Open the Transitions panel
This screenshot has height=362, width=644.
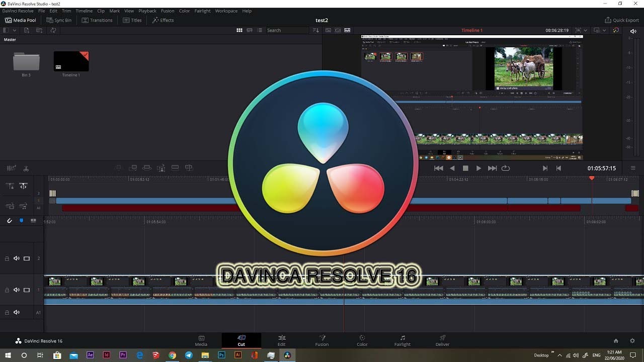point(97,20)
